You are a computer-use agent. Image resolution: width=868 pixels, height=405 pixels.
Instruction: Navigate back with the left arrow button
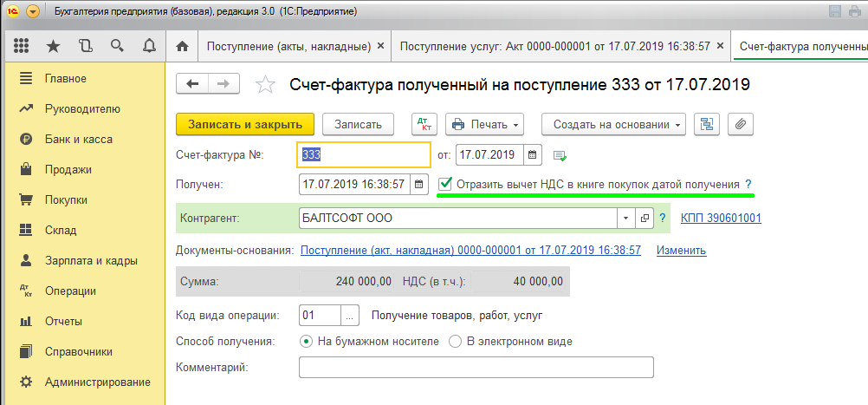(x=192, y=84)
